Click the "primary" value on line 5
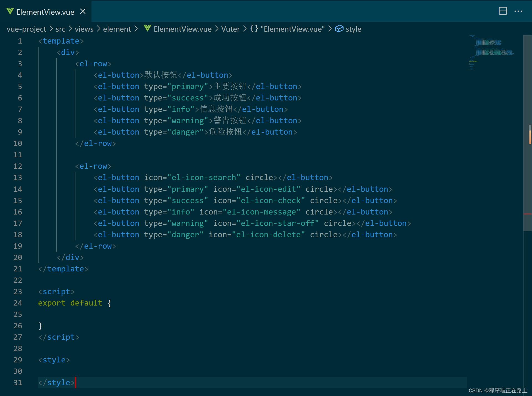Image resolution: width=532 pixels, height=396 pixels. tap(188, 87)
